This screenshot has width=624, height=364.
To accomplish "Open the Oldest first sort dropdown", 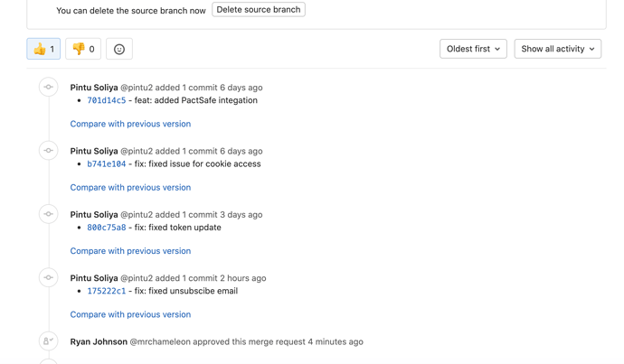I will pyautogui.click(x=473, y=49).
